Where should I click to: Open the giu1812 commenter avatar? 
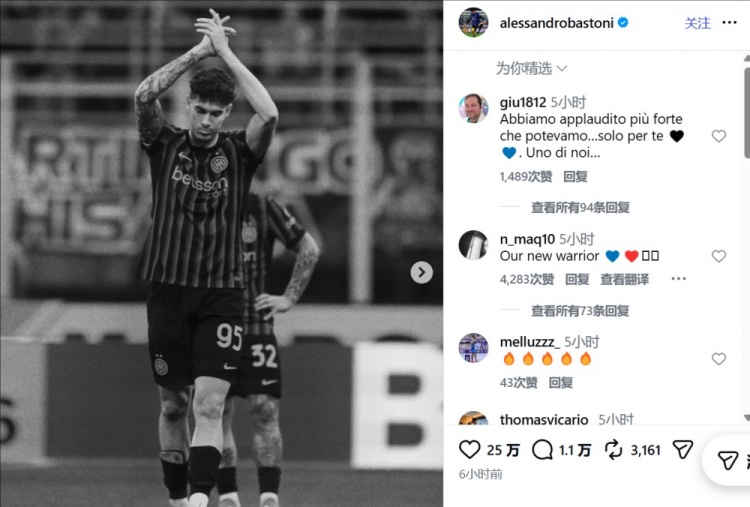point(473,109)
